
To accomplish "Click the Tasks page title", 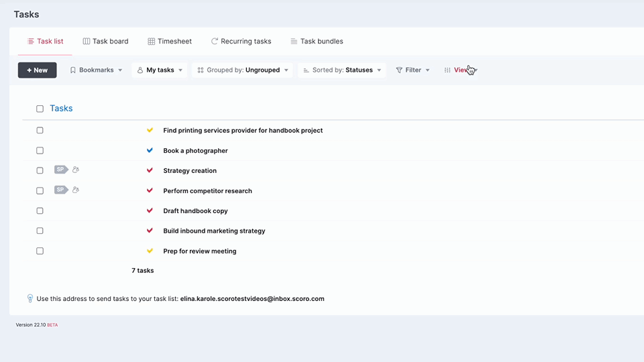I will pyautogui.click(x=26, y=14).
